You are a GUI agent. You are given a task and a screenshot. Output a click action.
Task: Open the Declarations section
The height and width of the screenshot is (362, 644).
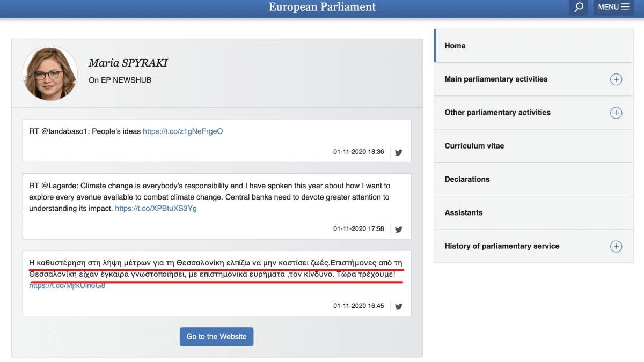coord(467,179)
